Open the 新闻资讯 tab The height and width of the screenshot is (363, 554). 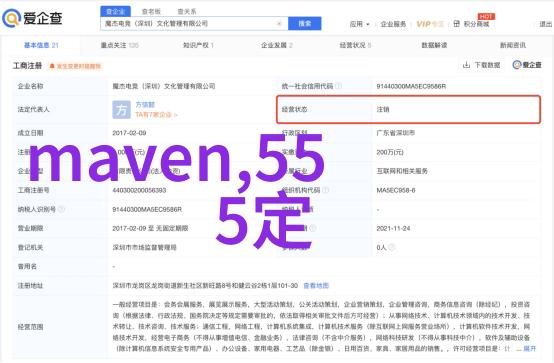pos(513,45)
